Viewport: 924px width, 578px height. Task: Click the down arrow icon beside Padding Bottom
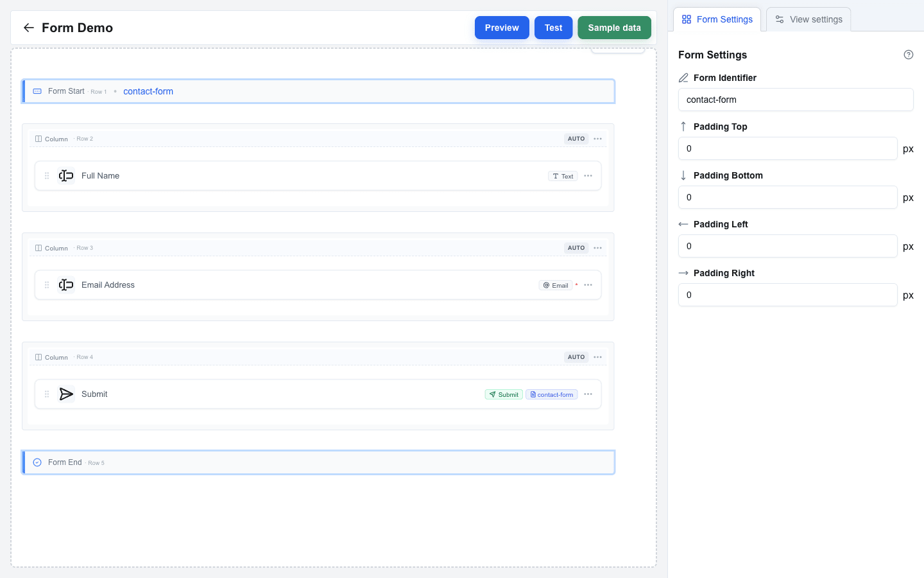click(x=683, y=175)
